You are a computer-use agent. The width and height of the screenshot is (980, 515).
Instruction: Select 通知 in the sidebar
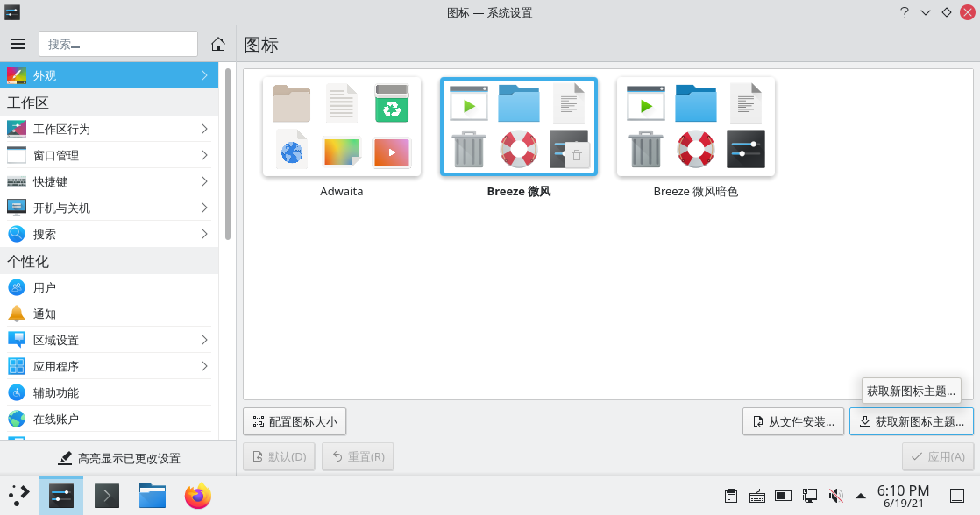click(109, 314)
